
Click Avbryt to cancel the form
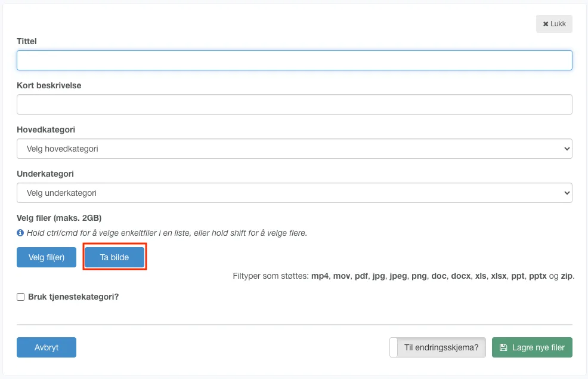[47, 347]
